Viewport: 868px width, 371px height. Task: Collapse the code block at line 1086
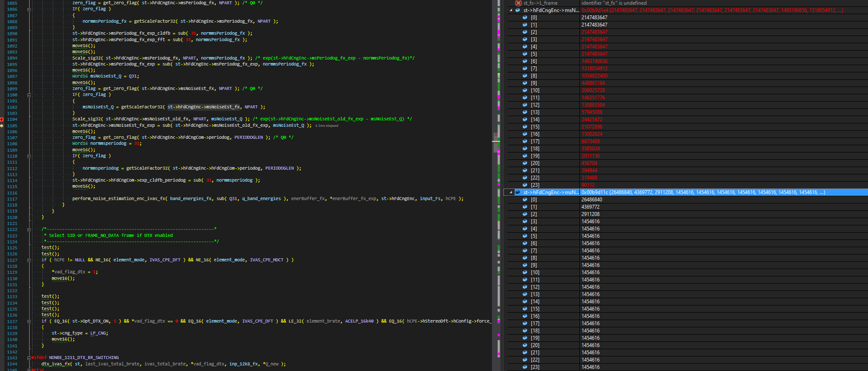pyautogui.click(x=29, y=9)
